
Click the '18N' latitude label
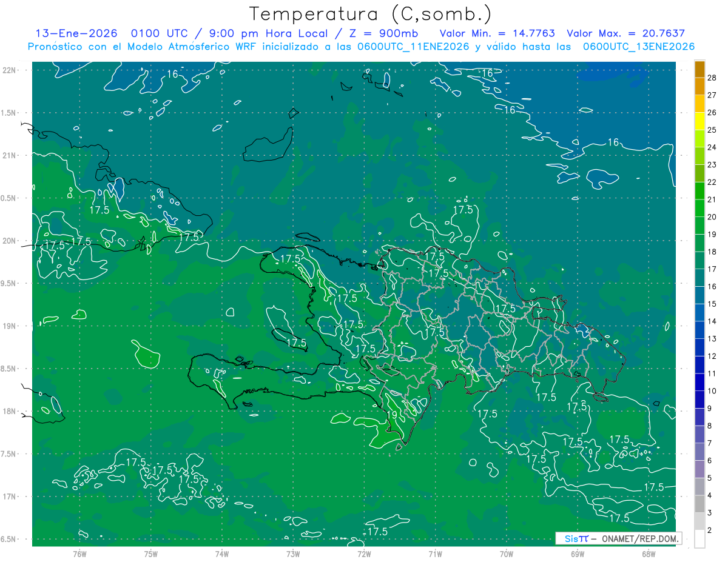click(10, 411)
